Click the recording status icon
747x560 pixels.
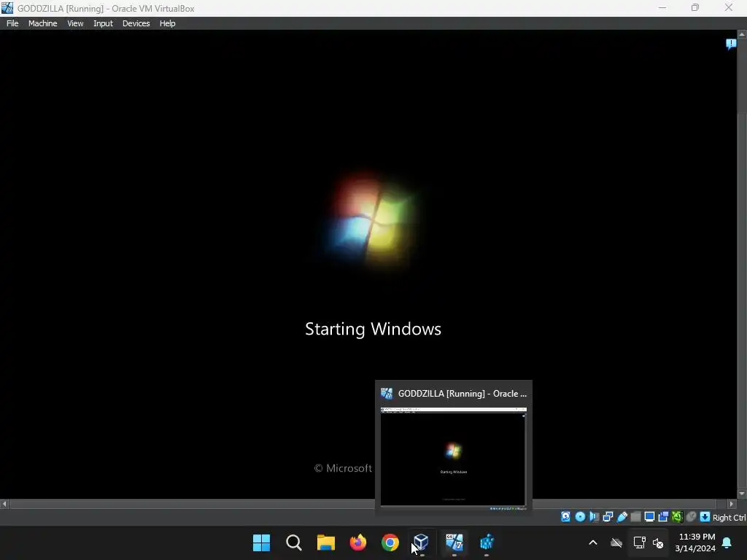tap(663, 517)
